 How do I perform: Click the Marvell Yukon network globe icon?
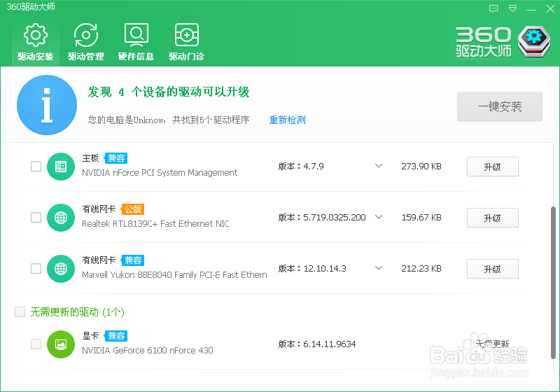point(61,269)
